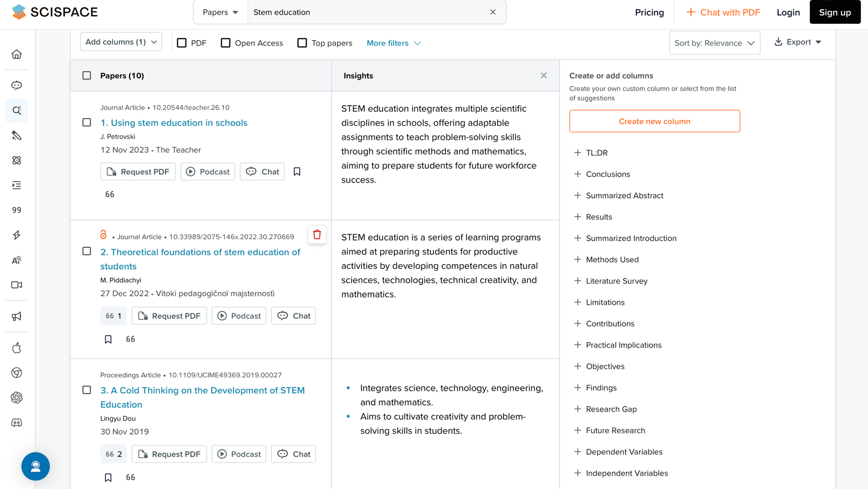The height and width of the screenshot is (489, 868).
Task: Open the video camera icon in sidebar
Action: pyautogui.click(x=17, y=285)
